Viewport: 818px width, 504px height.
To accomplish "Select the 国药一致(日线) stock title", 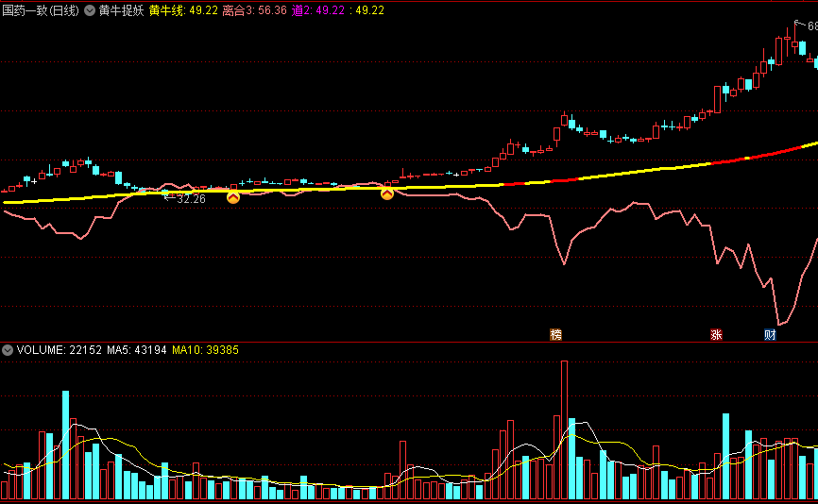I will (x=41, y=10).
